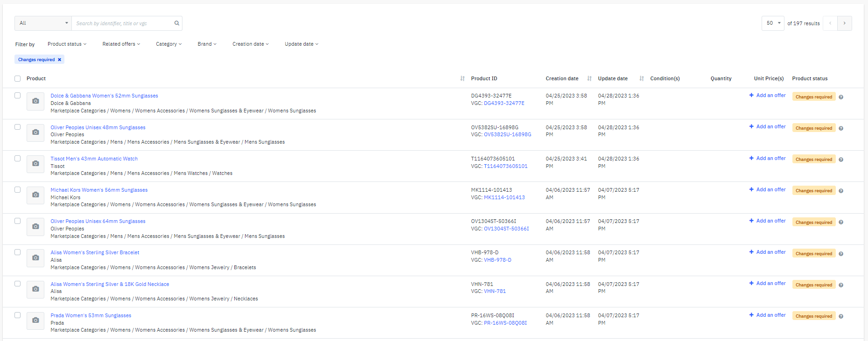Open Michael Kors Women's 56mm Sunglasses
868x341 pixels.
click(99, 190)
